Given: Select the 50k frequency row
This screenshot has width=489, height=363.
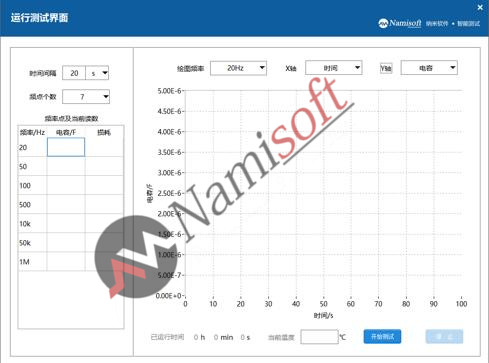Looking at the screenshot, I should 71,242.
